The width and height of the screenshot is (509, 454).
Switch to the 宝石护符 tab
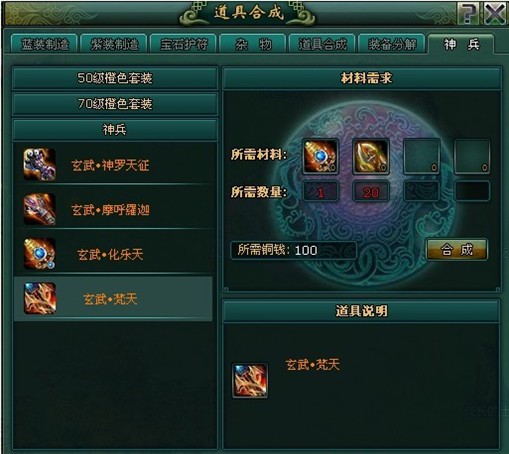click(184, 44)
